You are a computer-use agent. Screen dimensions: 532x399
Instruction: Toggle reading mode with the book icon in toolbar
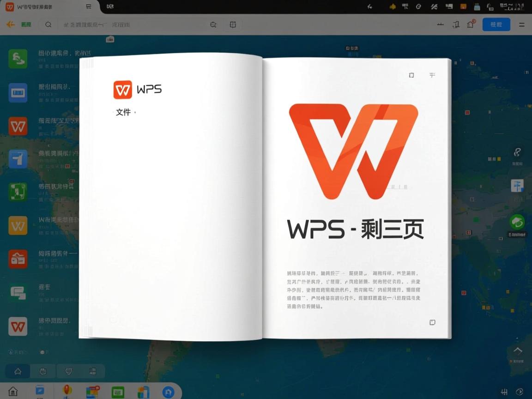click(233, 24)
